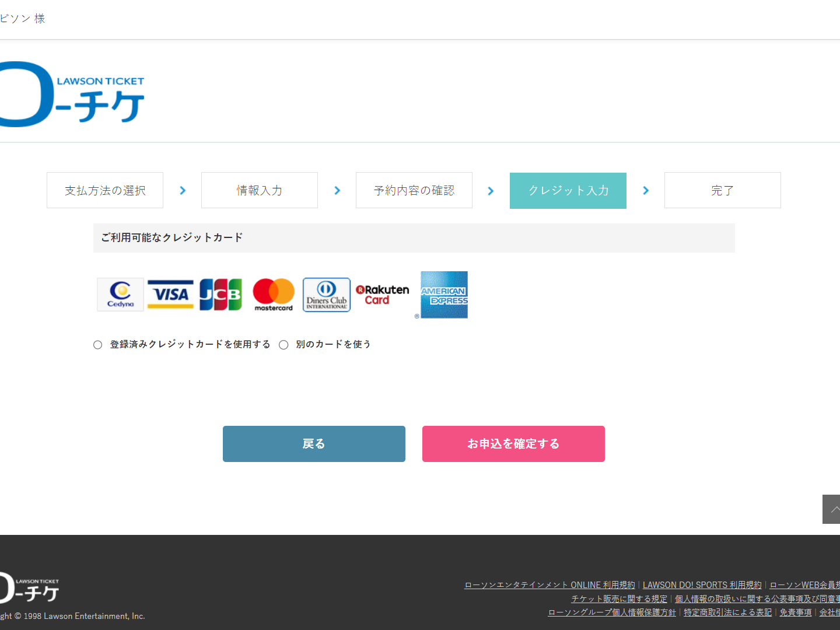840x630 pixels.
Task: Click the Diners Club card logo
Action: tap(327, 295)
